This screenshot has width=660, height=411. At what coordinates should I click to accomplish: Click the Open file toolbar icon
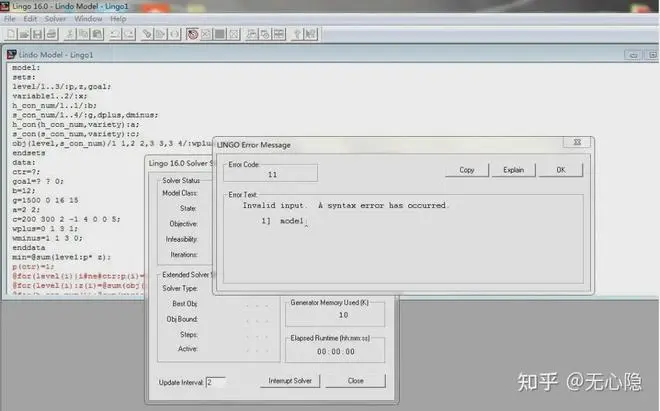(24, 33)
